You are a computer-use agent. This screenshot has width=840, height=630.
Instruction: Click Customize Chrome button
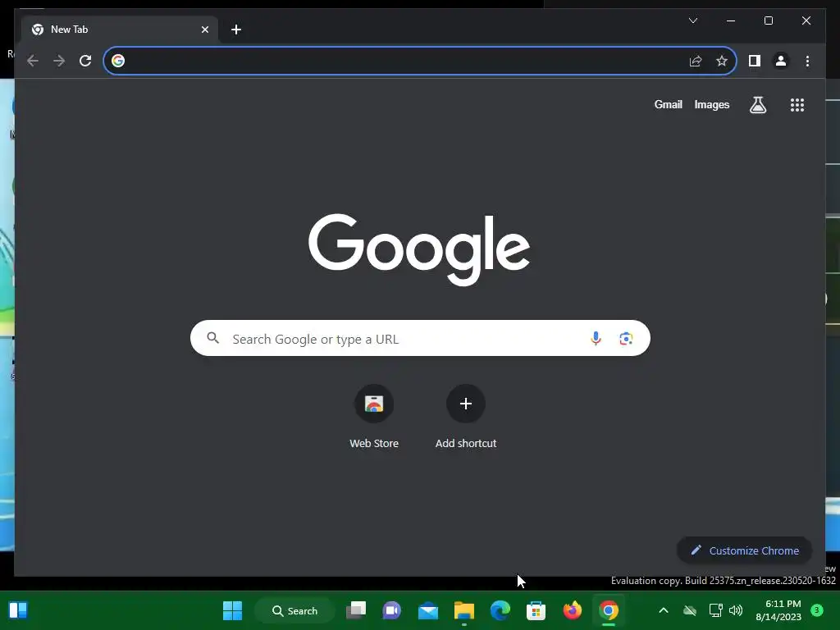point(744,550)
